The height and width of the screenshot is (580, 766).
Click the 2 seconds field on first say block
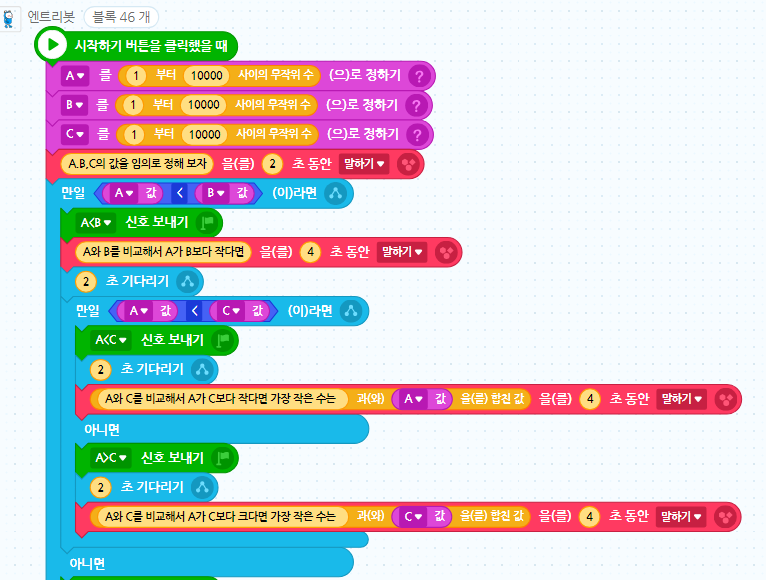click(x=272, y=164)
